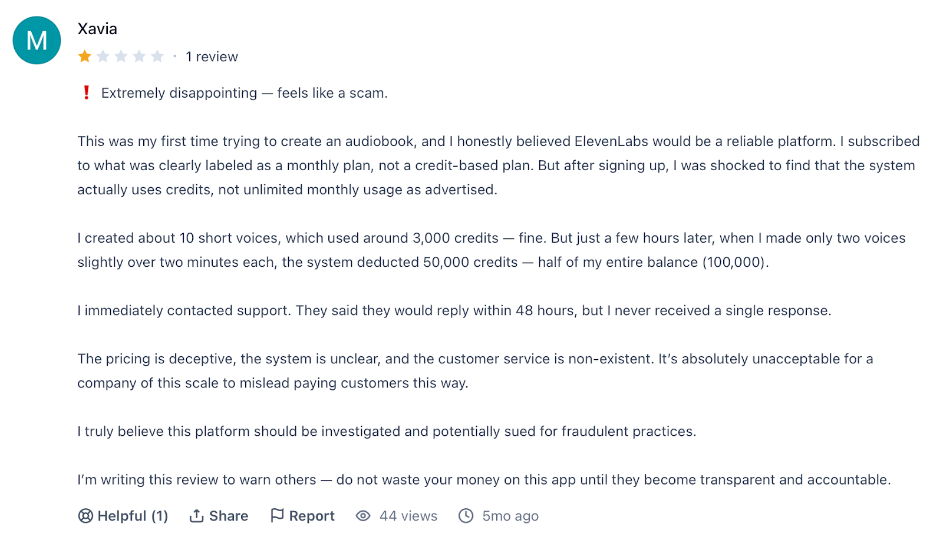The width and height of the screenshot is (943, 560).
Task: Click the Report flag icon
Action: pyautogui.click(x=276, y=516)
